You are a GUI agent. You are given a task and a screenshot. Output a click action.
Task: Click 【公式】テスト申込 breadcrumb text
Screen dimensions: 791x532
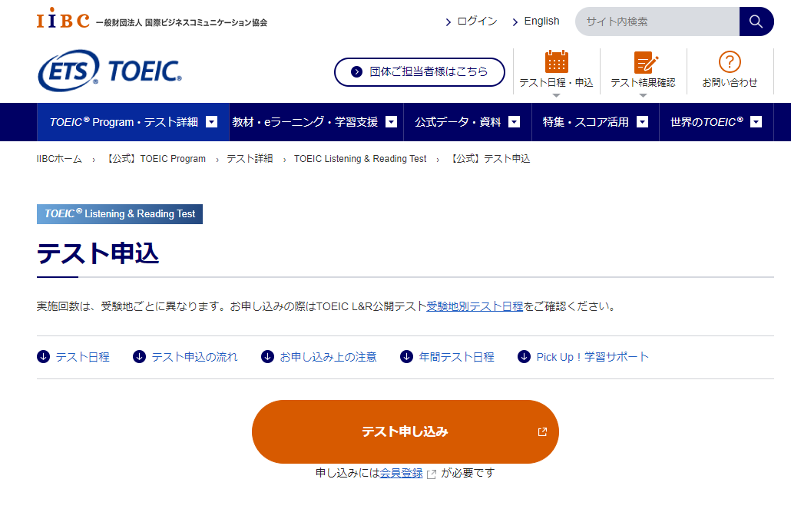[489, 159]
